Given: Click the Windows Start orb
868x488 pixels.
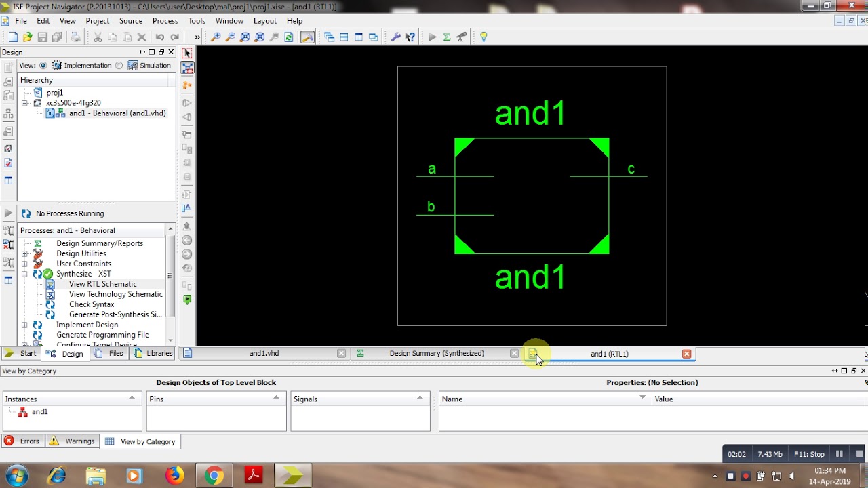Looking at the screenshot, I should [16, 476].
